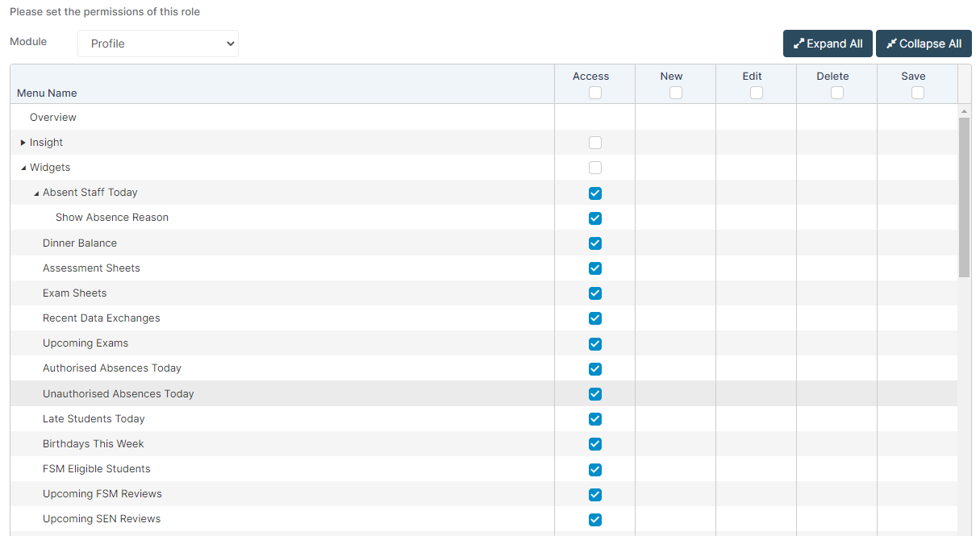Toggle the Access column header checkbox
Viewport: 980px width, 536px height.
[x=594, y=93]
